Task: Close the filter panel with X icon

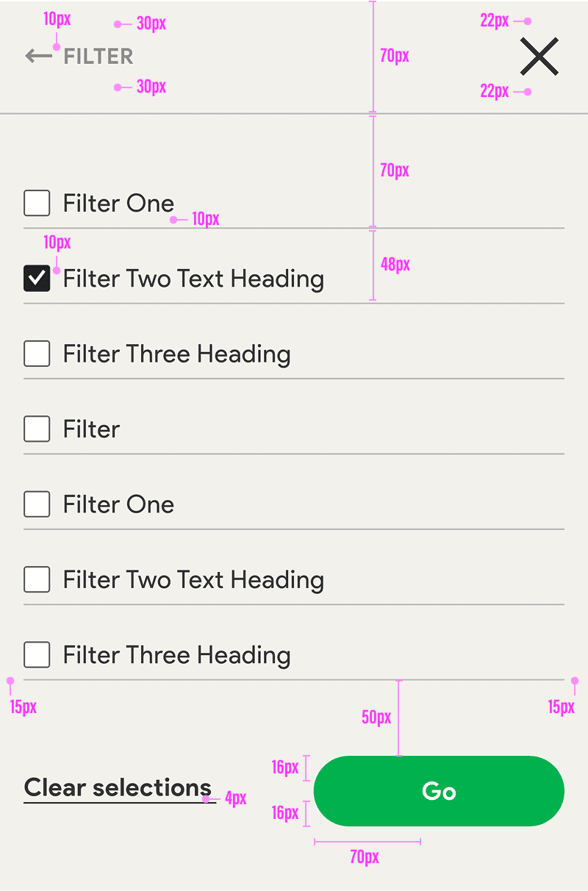Action: [539, 57]
